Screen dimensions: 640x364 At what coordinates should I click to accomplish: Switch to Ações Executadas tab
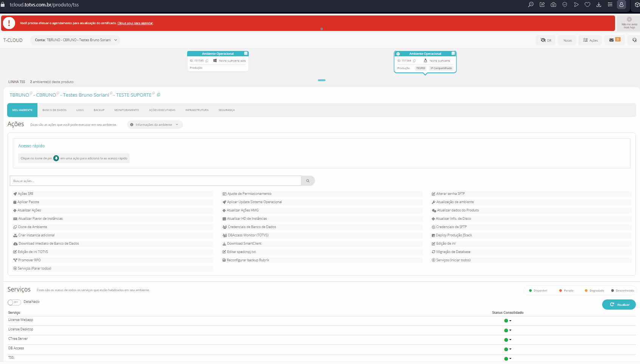click(x=162, y=110)
